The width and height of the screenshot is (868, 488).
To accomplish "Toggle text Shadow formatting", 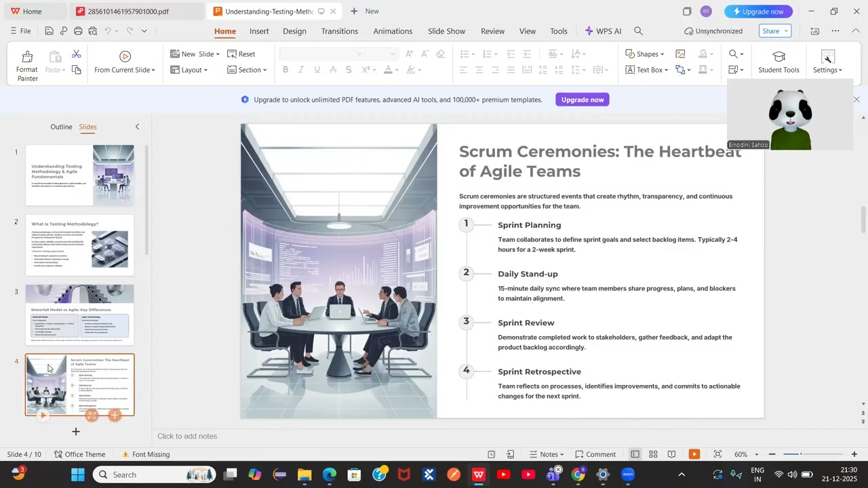I will (349, 70).
